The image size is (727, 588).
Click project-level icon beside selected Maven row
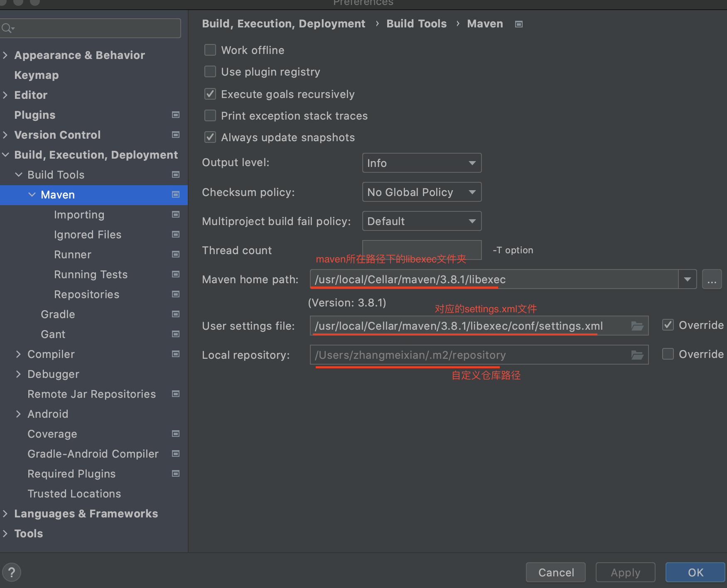tap(176, 194)
